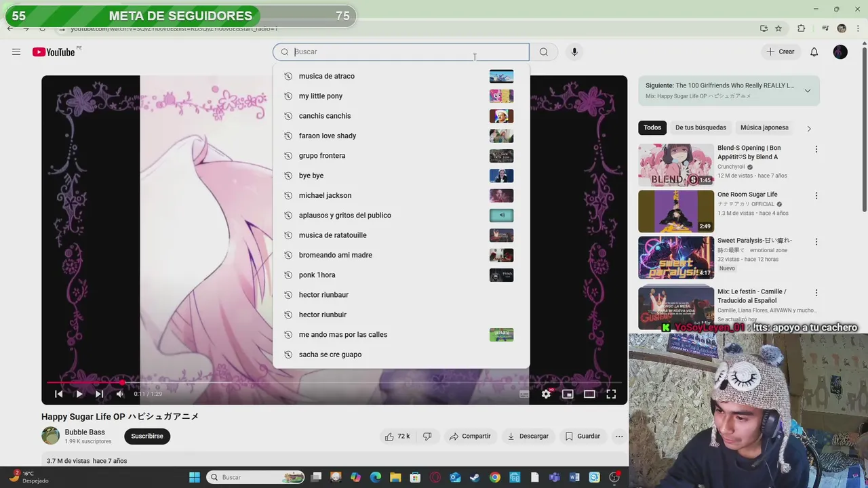Open the player settings gear
The image size is (868, 488).
pyautogui.click(x=546, y=394)
